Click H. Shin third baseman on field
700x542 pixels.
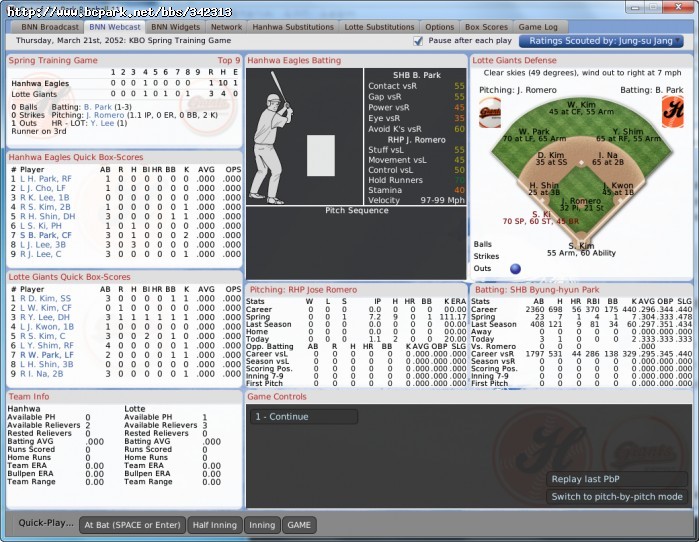tap(544, 189)
